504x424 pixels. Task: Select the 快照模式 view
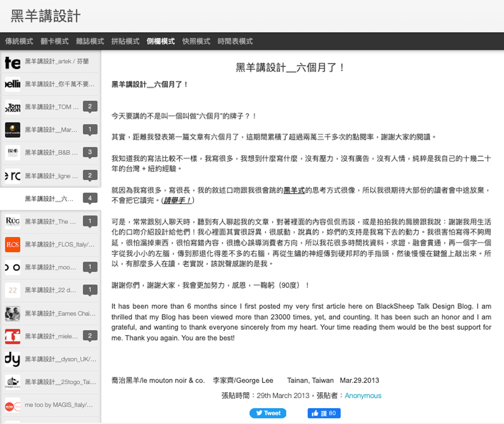(x=196, y=42)
